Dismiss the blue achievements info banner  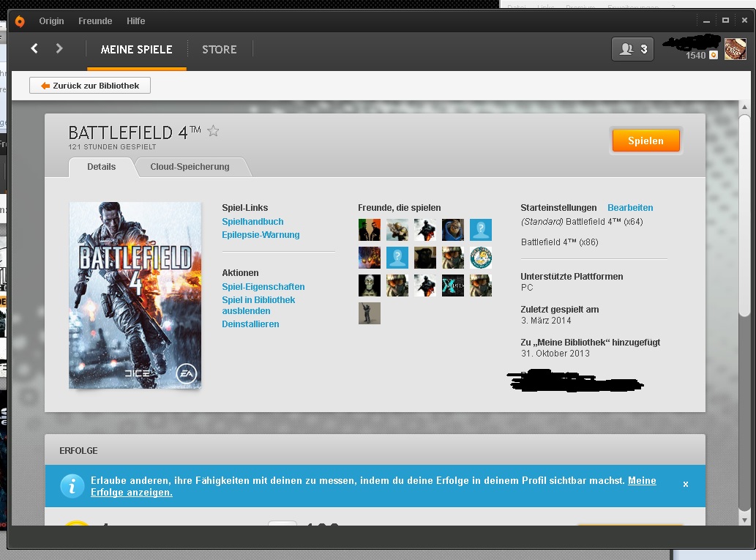coord(686,485)
